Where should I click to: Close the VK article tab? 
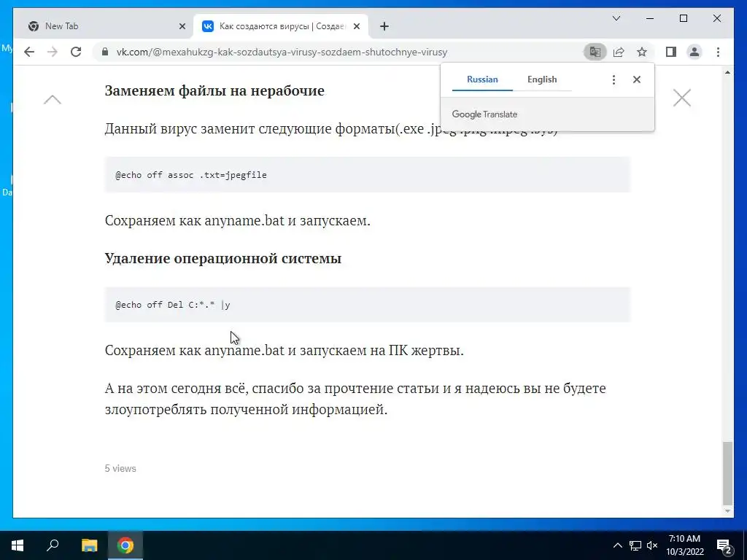click(x=356, y=26)
